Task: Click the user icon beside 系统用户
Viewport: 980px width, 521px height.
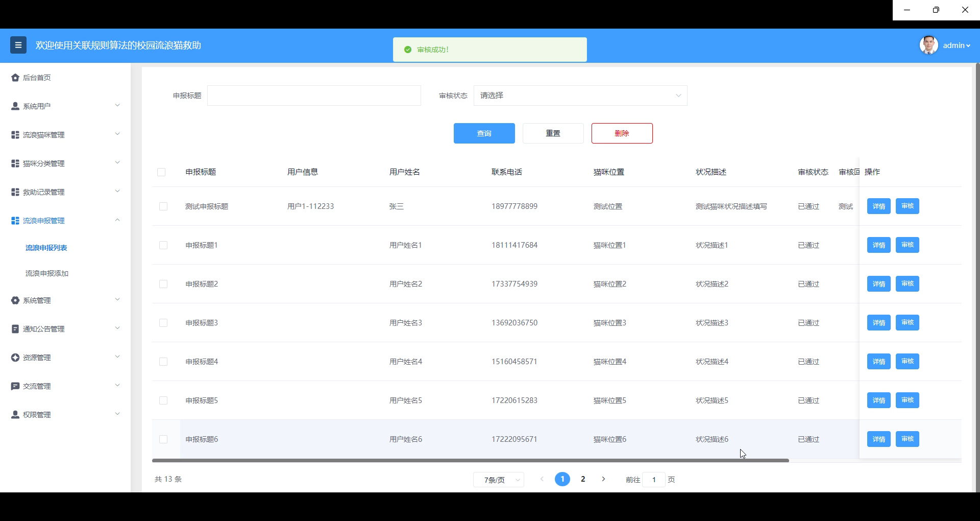Action: coord(15,106)
